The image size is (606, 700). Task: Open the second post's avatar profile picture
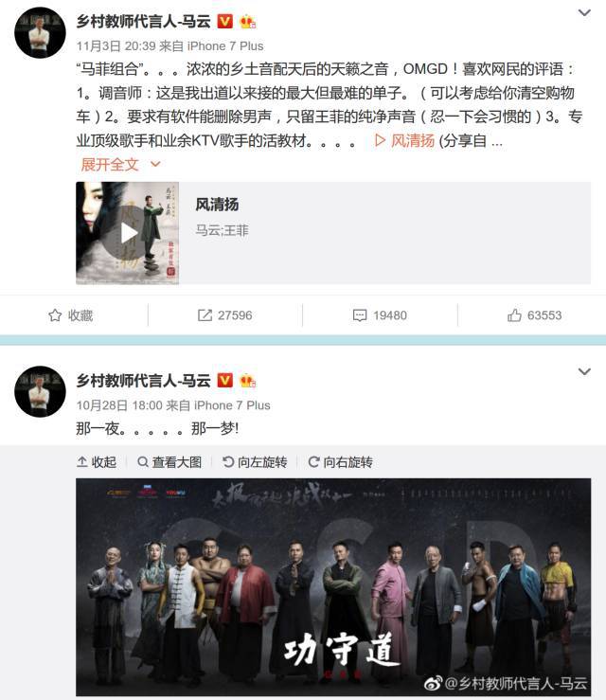[40, 391]
